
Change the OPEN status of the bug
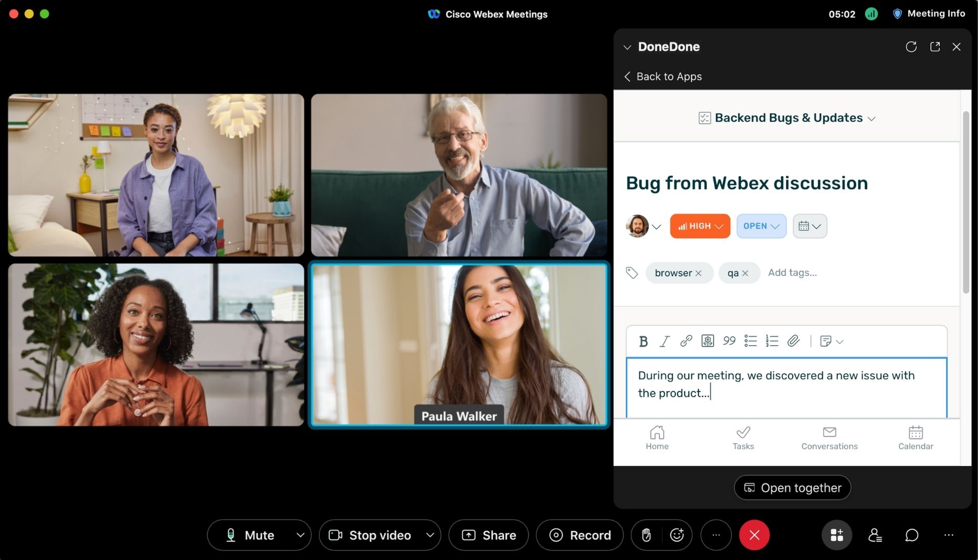761,226
